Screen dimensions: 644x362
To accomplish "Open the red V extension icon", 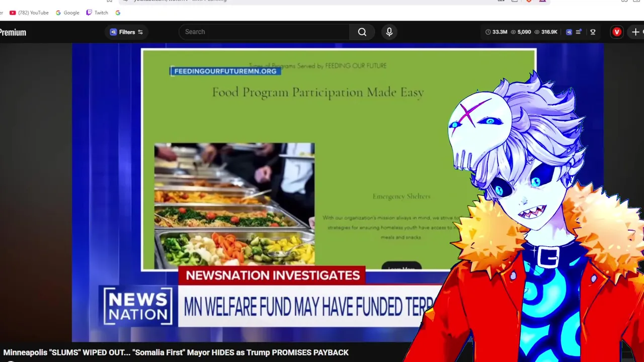I will coord(617,32).
